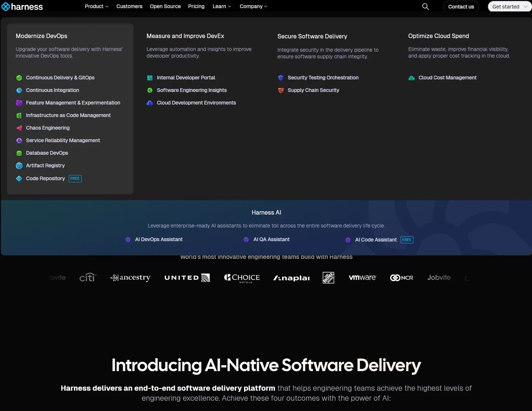Click the Service Reliability Management icon
Viewport: 532px width, 411px height.
[19, 141]
